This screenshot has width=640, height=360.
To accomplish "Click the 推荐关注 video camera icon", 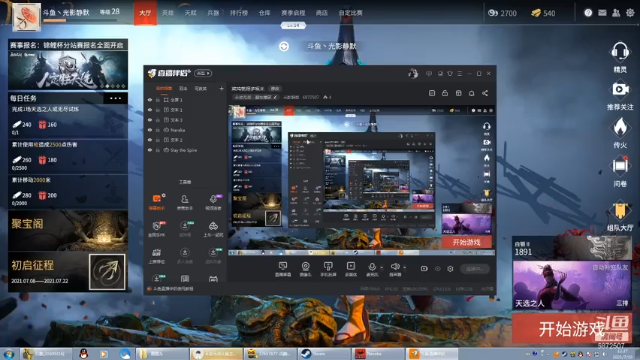I will coord(620,89).
